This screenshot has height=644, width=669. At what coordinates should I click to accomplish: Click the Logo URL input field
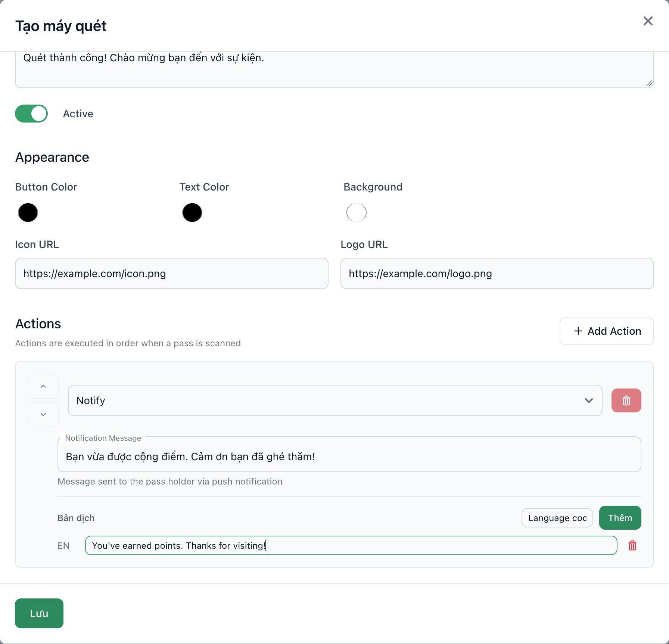coord(497,273)
